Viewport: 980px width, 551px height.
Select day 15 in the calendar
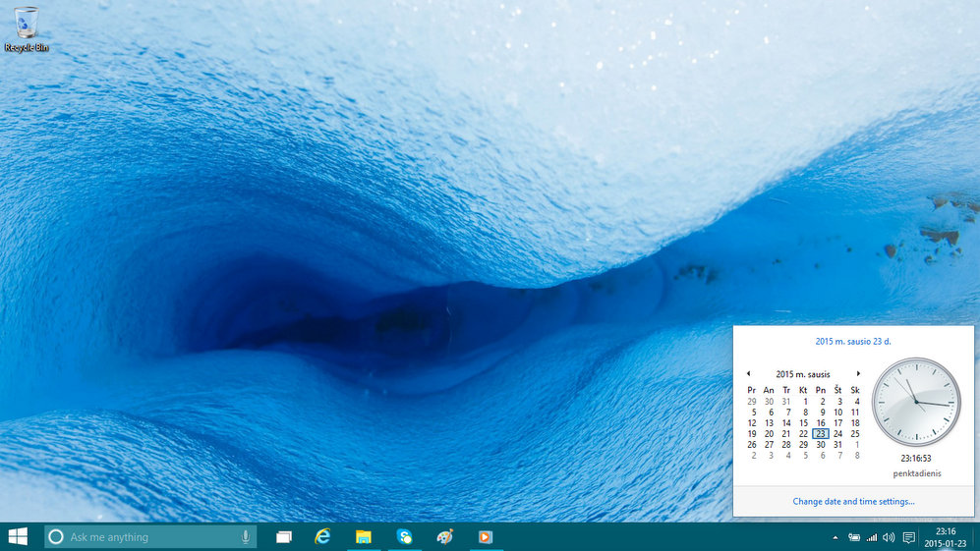point(803,422)
